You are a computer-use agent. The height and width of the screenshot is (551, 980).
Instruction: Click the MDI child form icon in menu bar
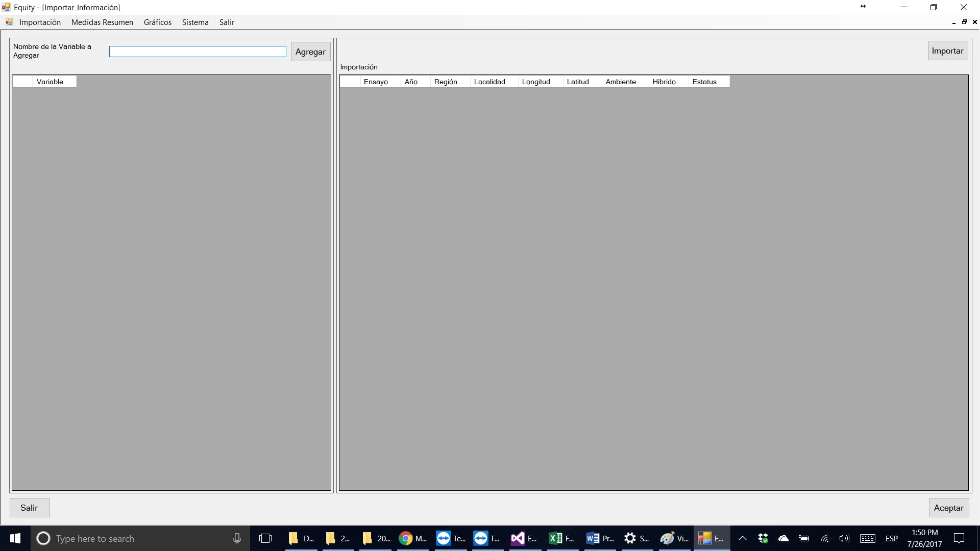click(x=9, y=22)
